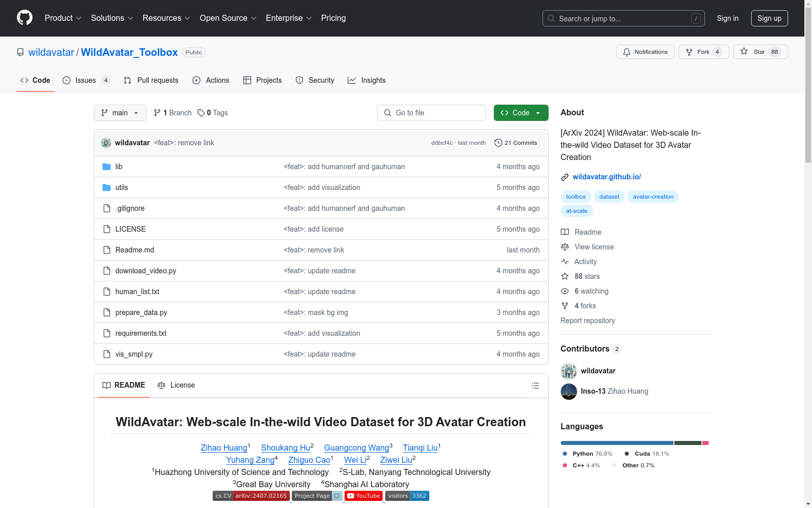Viewport: 812px width, 508px height.
Task: Switch to the Actions tab
Action: [x=211, y=80]
